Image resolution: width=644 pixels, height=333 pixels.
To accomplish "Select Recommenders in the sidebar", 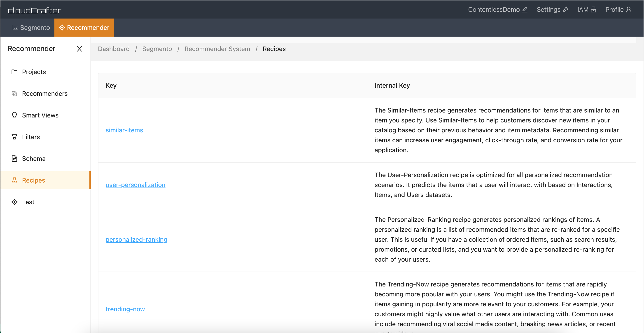I will coord(45,93).
